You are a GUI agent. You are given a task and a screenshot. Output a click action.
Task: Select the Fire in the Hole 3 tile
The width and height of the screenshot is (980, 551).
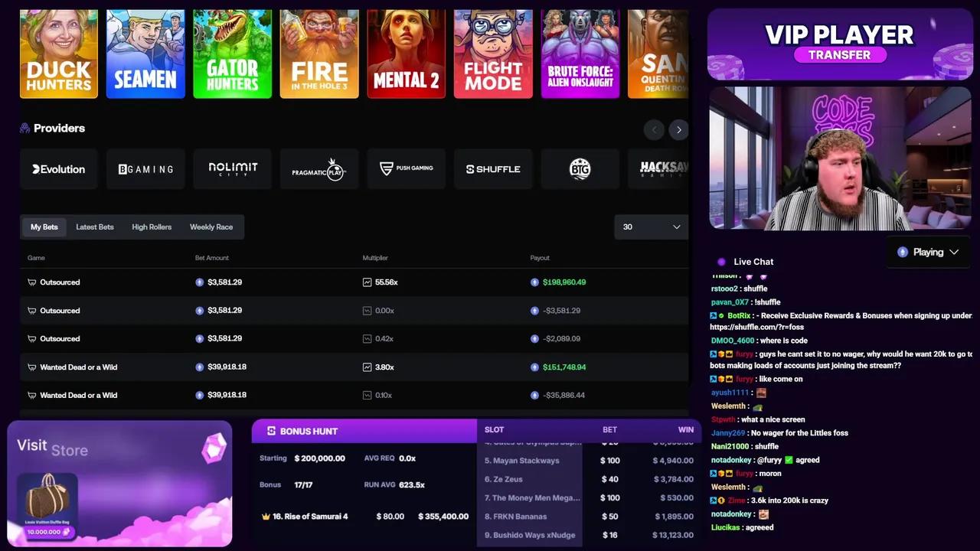[319, 54]
